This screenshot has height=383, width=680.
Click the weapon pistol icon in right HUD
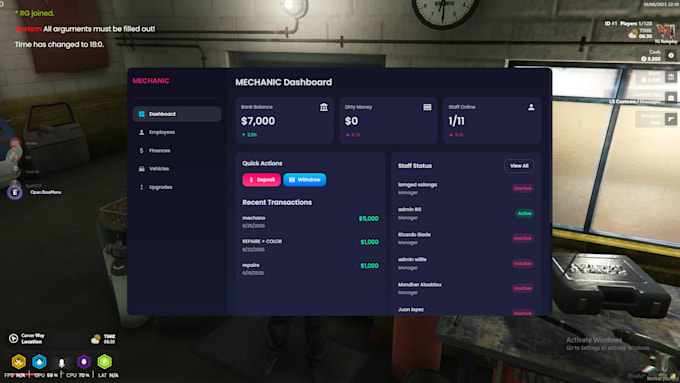click(x=671, y=119)
